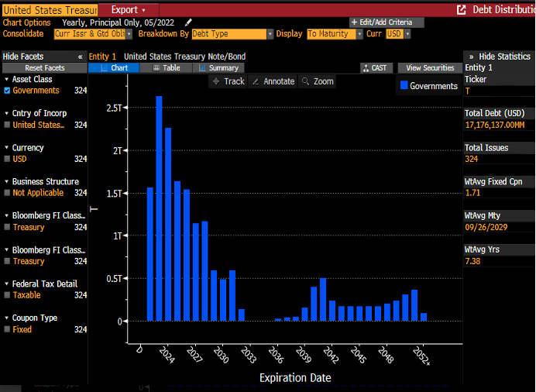Click the Hide Statistics double-arrow icon
The image size is (536, 392).
pyautogui.click(x=470, y=57)
